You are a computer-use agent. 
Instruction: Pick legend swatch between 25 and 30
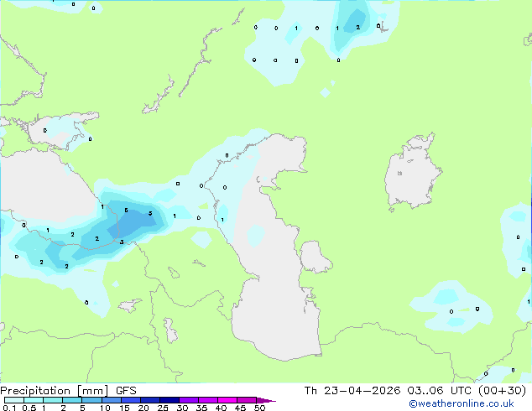170,400
